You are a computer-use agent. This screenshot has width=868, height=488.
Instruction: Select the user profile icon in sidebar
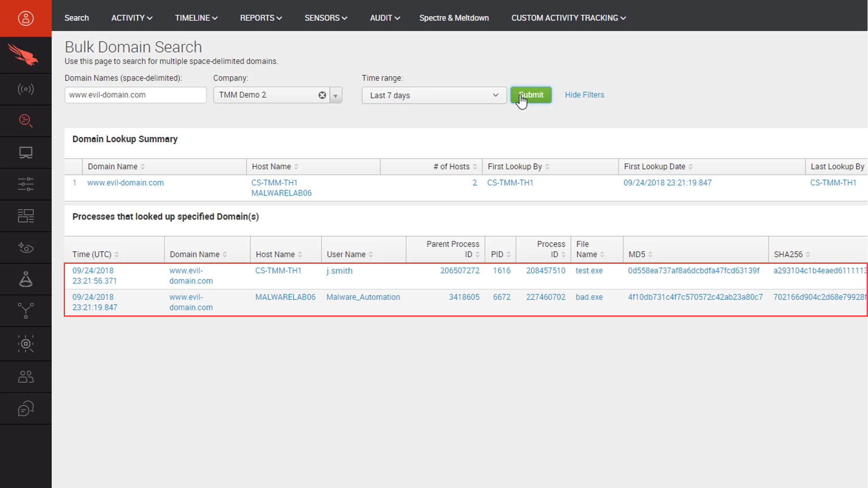pyautogui.click(x=26, y=18)
